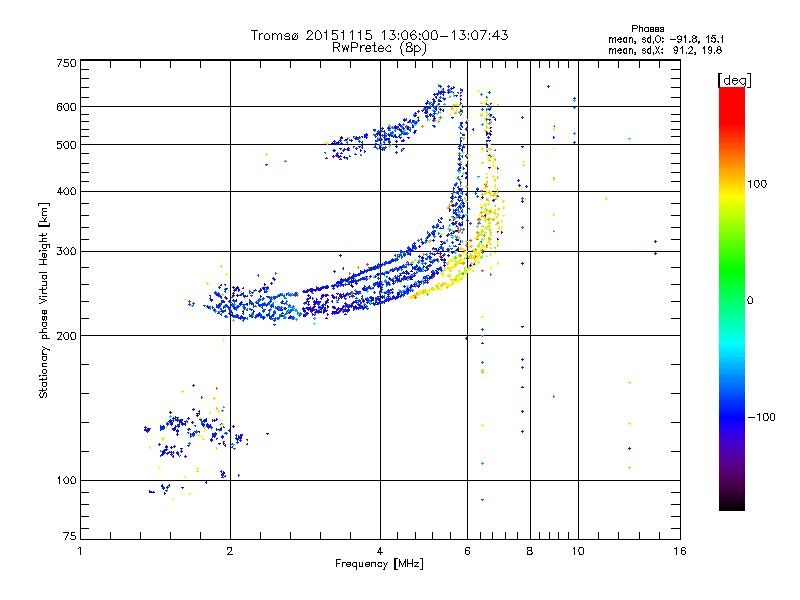
Task: Click the x-axis tick label '16'
Action: pyautogui.click(x=680, y=551)
